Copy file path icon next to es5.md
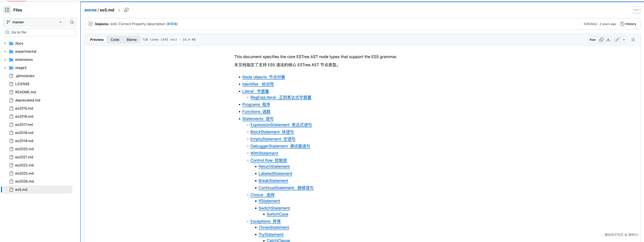The image size is (644, 242). pos(126,10)
